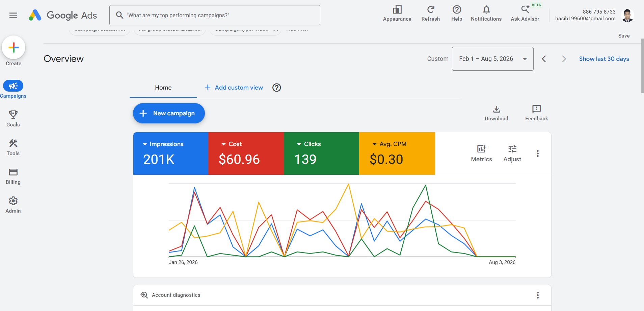
Task: Open Tools in sidebar
Action: [13, 147]
